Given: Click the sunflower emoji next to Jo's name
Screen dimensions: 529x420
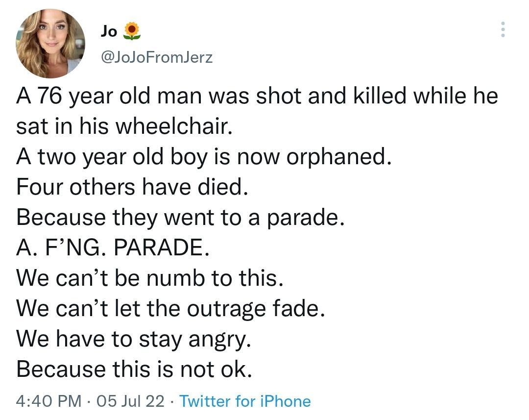Looking at the screenshot, I should click(x=133, y=30).
